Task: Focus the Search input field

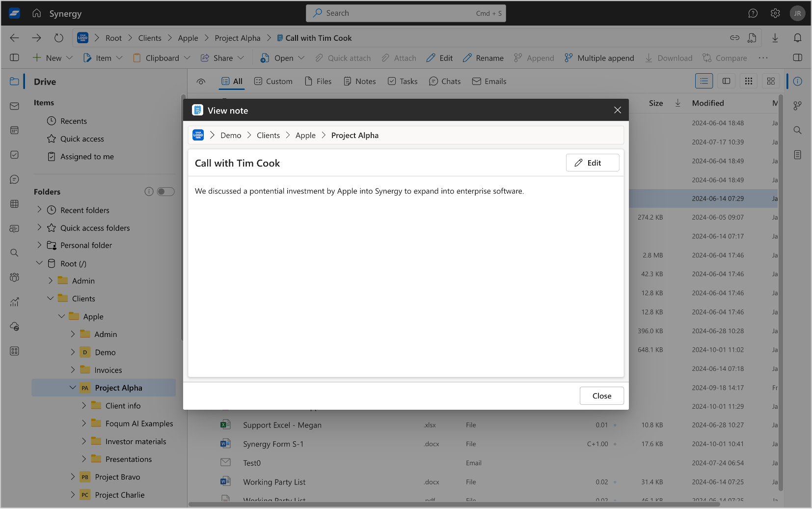Action: click(406, 13)
